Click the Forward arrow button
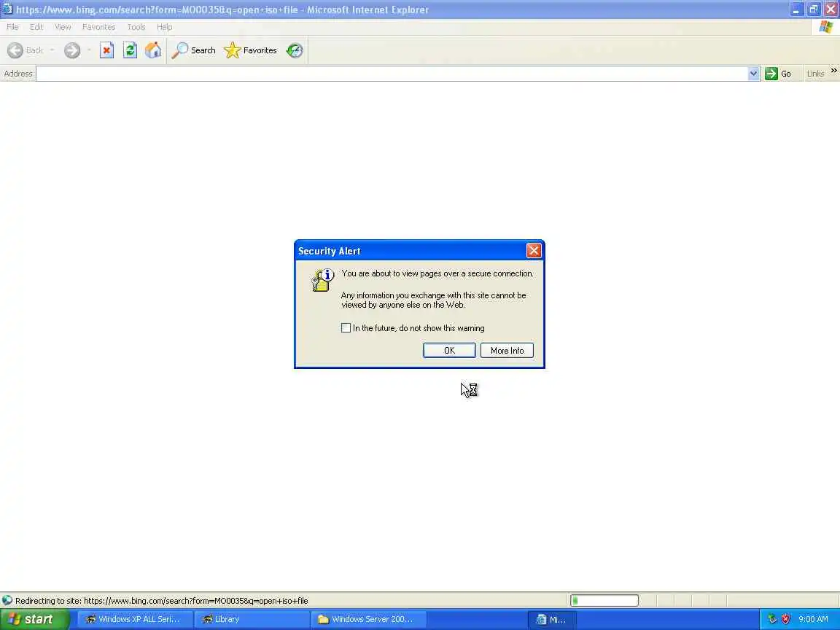This screenshot has width=840, height=630. 71,50
